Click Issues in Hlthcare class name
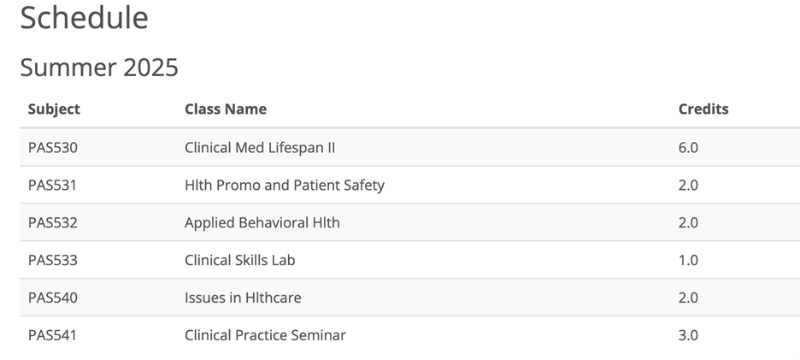Screen dimensions: 800x360 tap(243, 298)
